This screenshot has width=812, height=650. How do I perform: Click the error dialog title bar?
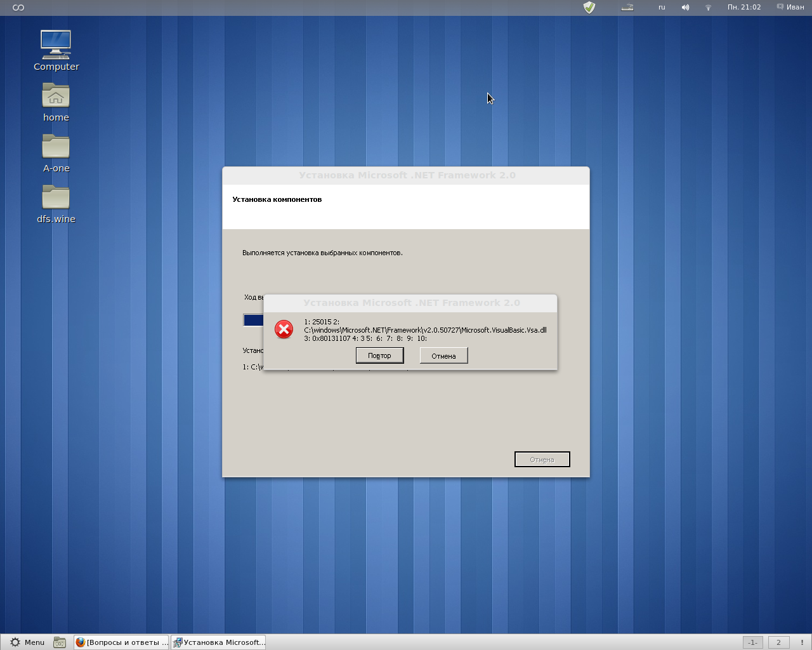(x=410, y=303)
